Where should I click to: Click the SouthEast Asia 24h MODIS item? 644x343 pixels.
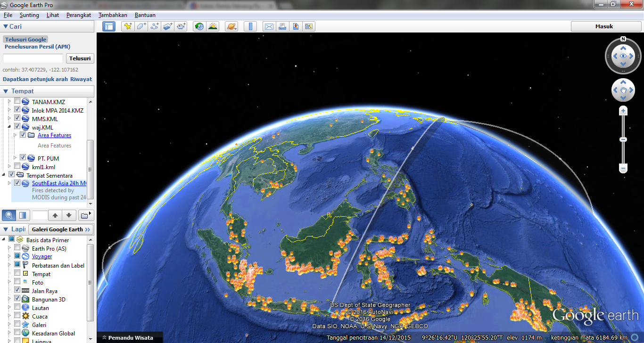(x=59, y=183)
